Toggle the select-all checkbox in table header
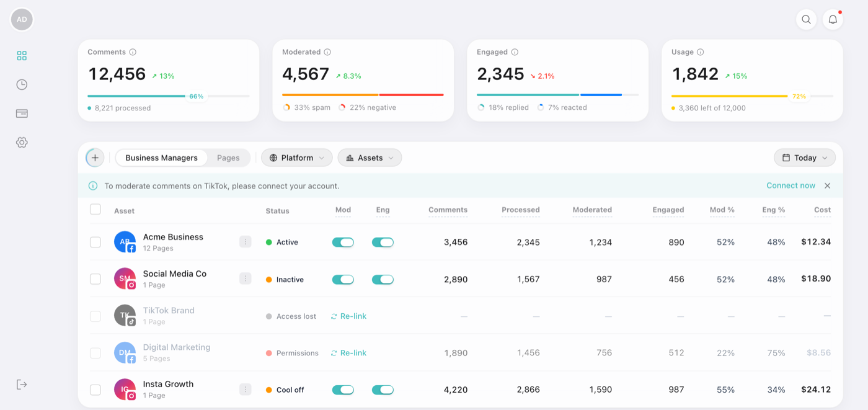Viewport: 868px width, 410px height. click(x=95, y=210)
